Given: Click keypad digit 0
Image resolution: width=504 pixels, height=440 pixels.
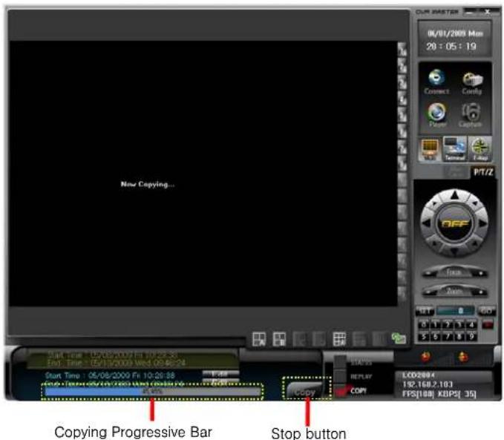Looking at the screenshot, I should click(425, 324).
